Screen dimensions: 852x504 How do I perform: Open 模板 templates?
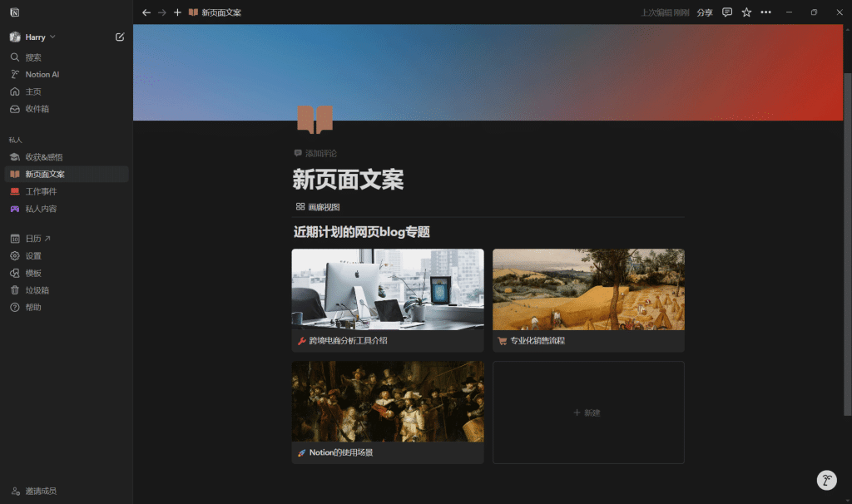(67, 273)
